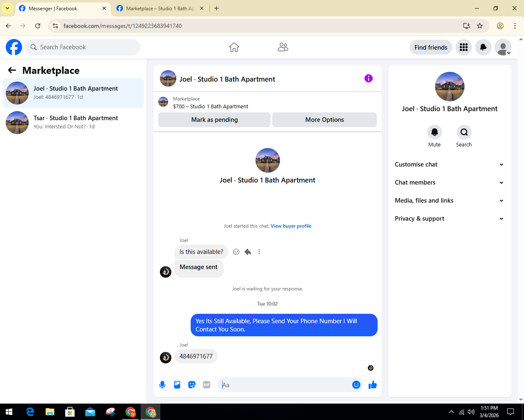Show hidden system tray icons

coord(451,412)
